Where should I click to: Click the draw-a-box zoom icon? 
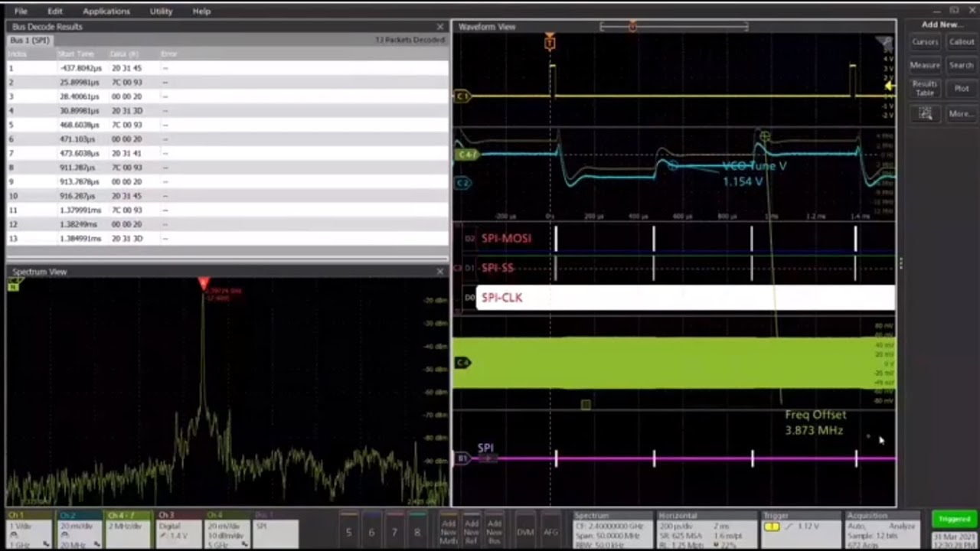point(925,114)
